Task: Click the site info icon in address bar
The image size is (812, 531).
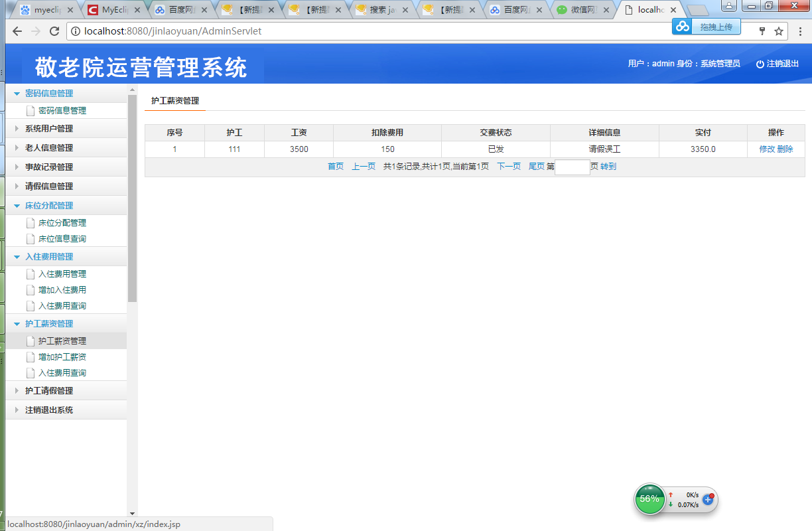Action: tap(76, 31)
